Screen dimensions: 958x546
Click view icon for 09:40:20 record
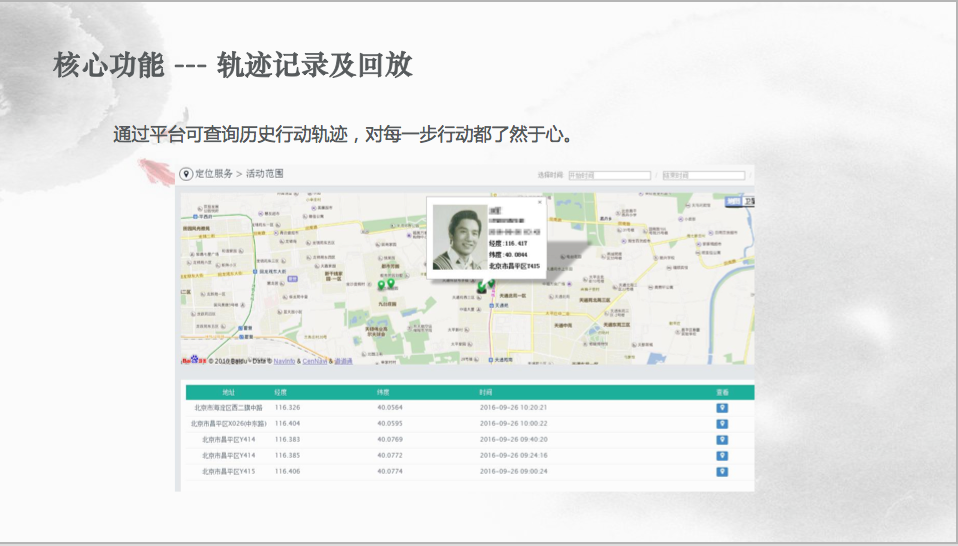tap(722, 439)
